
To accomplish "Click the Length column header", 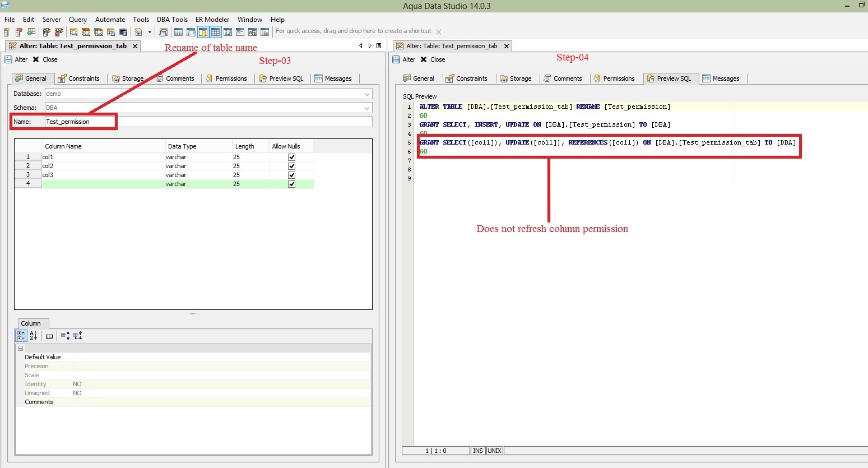I will (250, 146).
